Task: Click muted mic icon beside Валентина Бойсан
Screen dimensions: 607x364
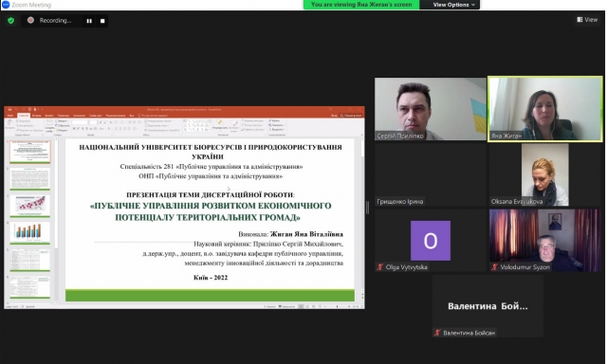Action: click(x=437, y=333)
